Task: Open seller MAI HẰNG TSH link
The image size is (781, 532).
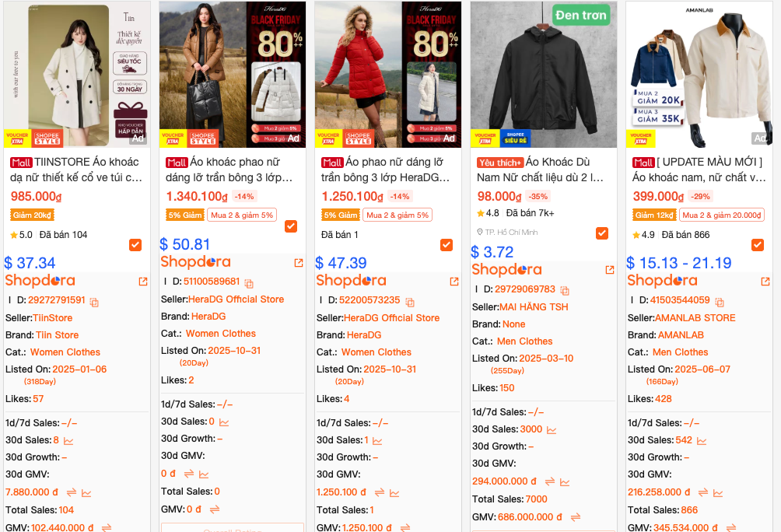Action: coord(534,307)
